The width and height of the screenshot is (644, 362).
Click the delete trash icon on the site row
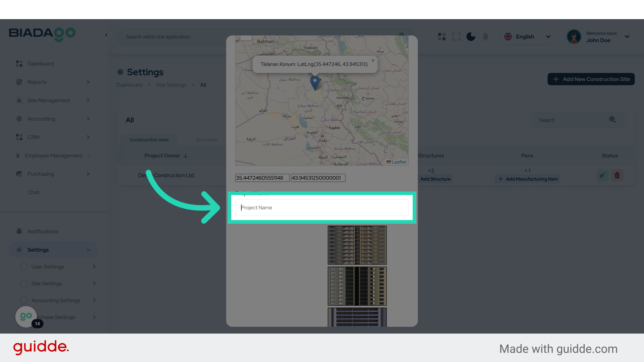[x=617, y=175]
